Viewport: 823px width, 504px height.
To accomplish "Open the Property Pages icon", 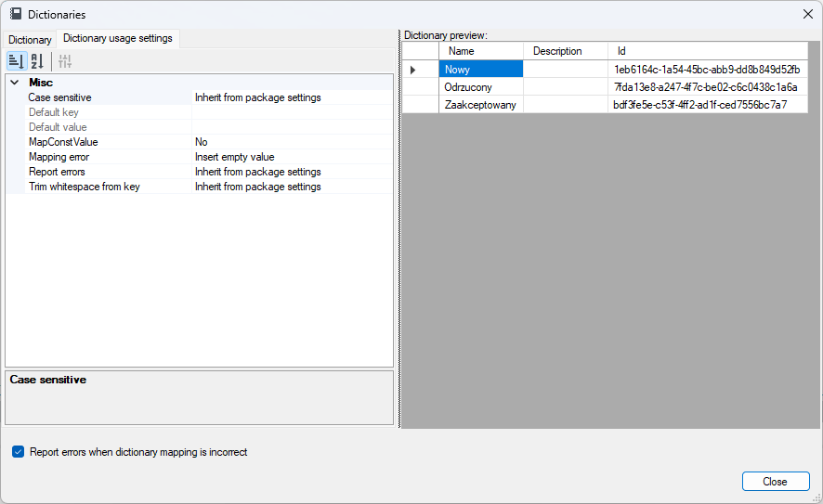I will [65, 61].
